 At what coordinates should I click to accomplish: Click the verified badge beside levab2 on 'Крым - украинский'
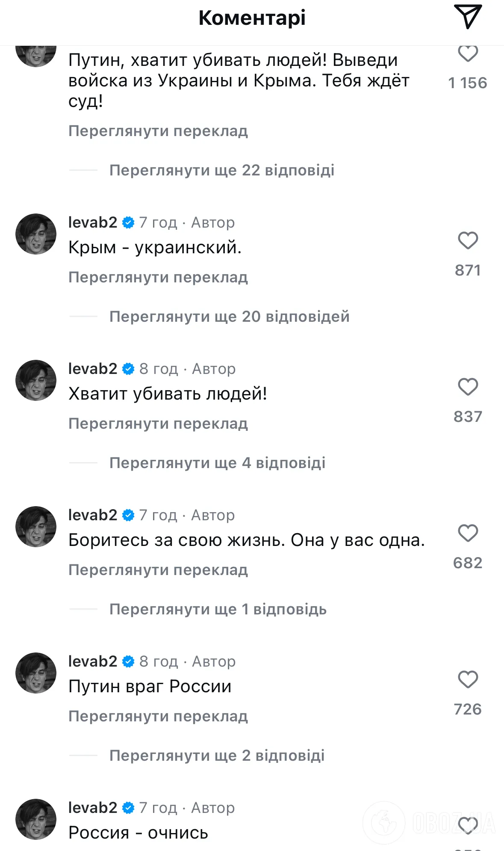point(127,222)
